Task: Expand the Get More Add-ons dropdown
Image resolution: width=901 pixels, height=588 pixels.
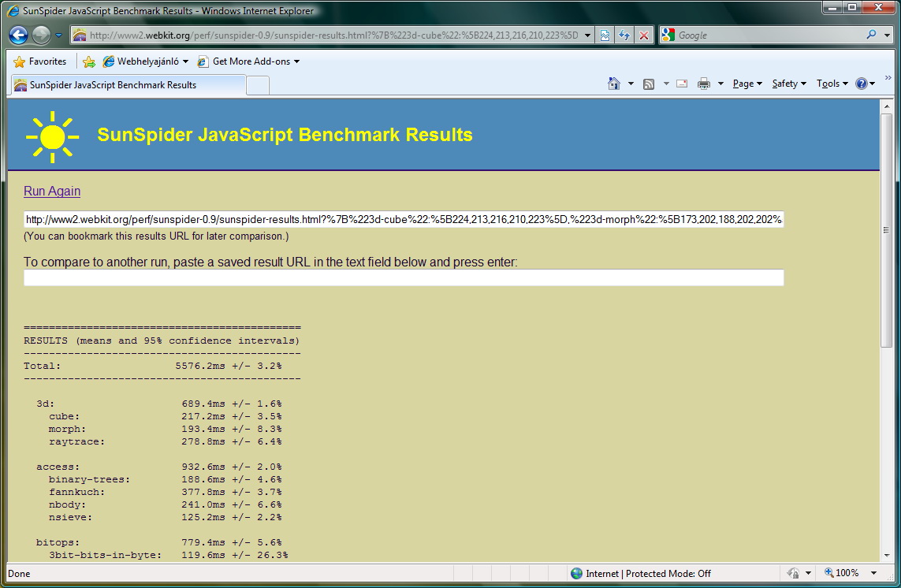Action: tap(297, 61)
